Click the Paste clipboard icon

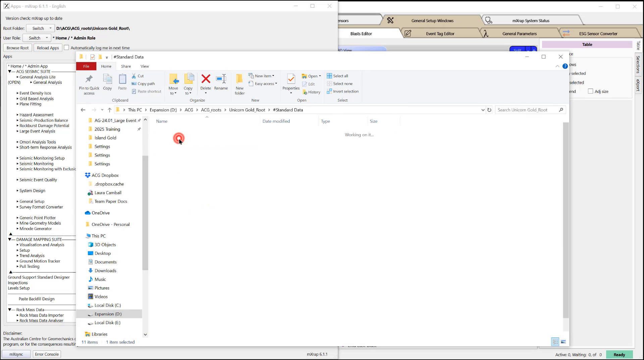click(122, 79)
